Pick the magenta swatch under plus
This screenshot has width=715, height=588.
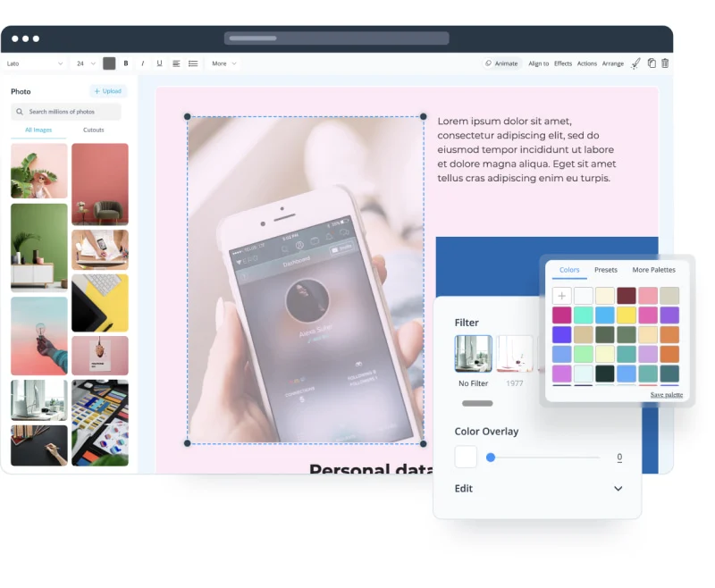tap(562, 315)
